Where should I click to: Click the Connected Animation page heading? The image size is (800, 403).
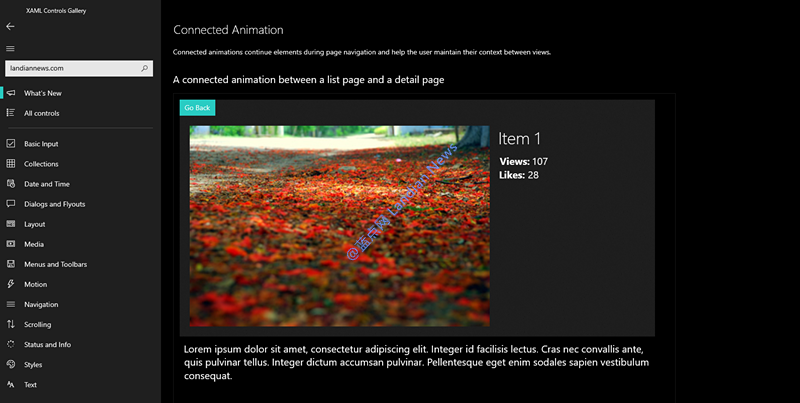click(228, 30)
